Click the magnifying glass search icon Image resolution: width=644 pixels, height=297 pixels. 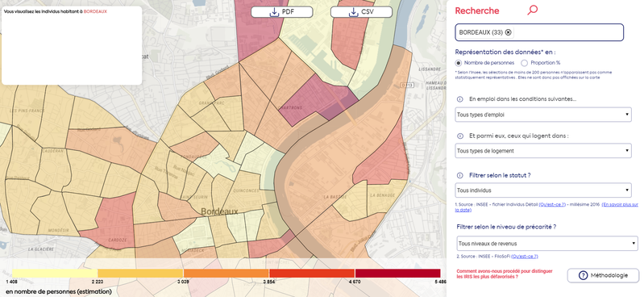(532, 10)
